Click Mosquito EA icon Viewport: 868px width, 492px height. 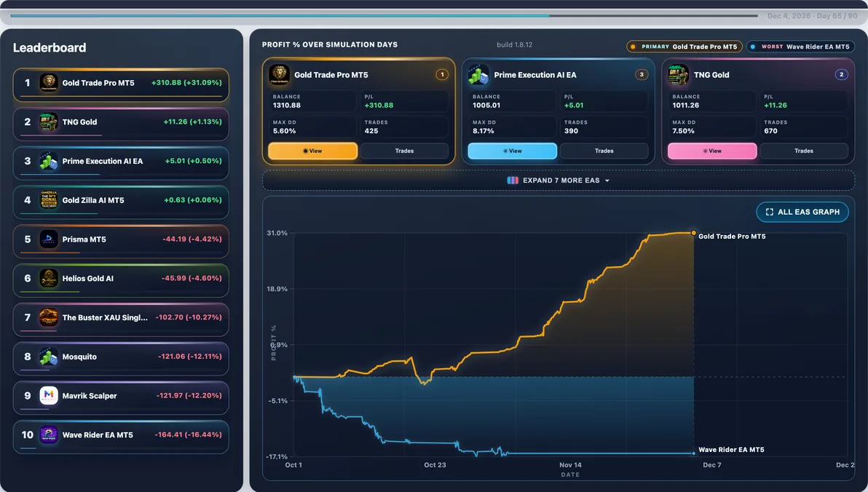point(49,357)
